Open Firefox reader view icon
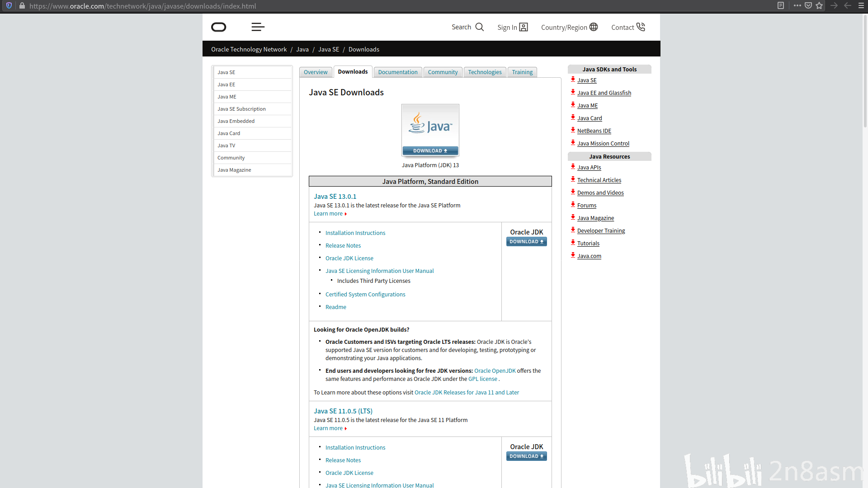The image size is (868, 488). click(x=780, y=6)
